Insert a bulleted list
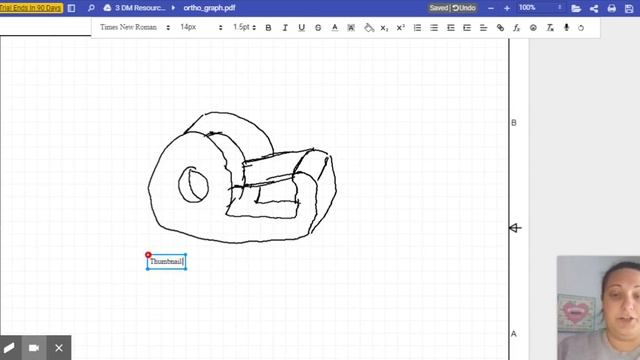This screenshot has width=640, height=360. [434, 28]
